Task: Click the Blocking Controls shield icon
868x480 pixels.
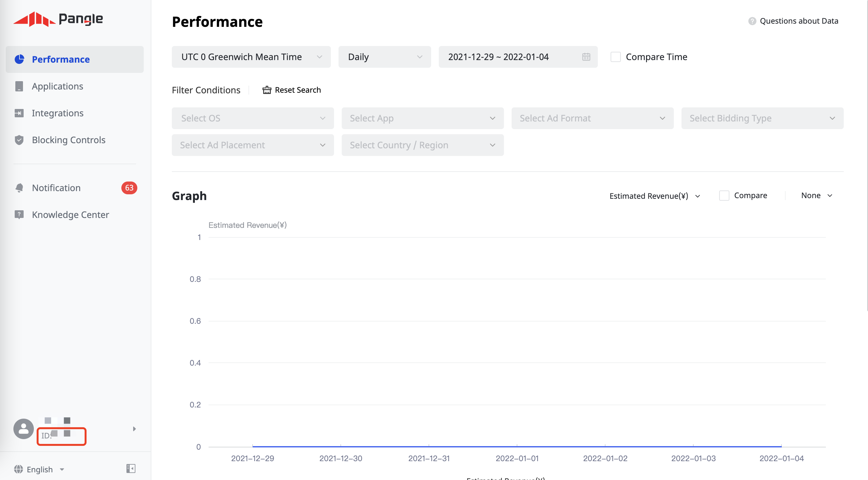Action: point(19,140)
